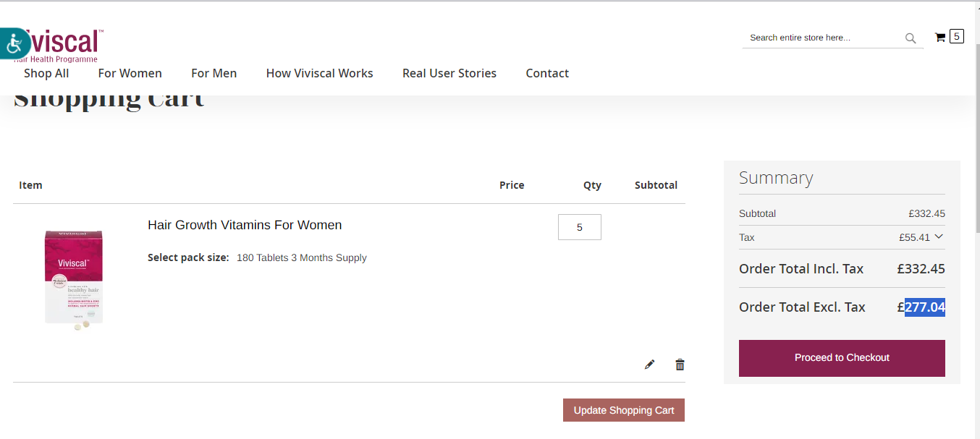Viewport: 980px width, 439px height.
Task: Click the Qty column header
Action: point(592,185)
